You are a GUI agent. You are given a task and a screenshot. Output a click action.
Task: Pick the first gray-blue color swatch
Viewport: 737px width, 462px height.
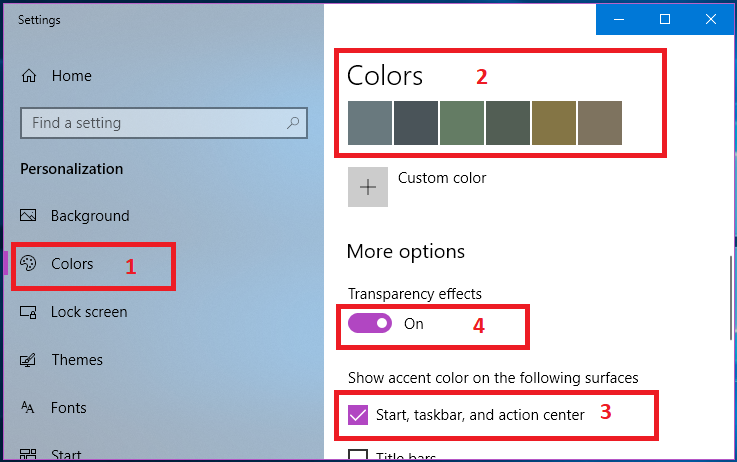[369, 123]
